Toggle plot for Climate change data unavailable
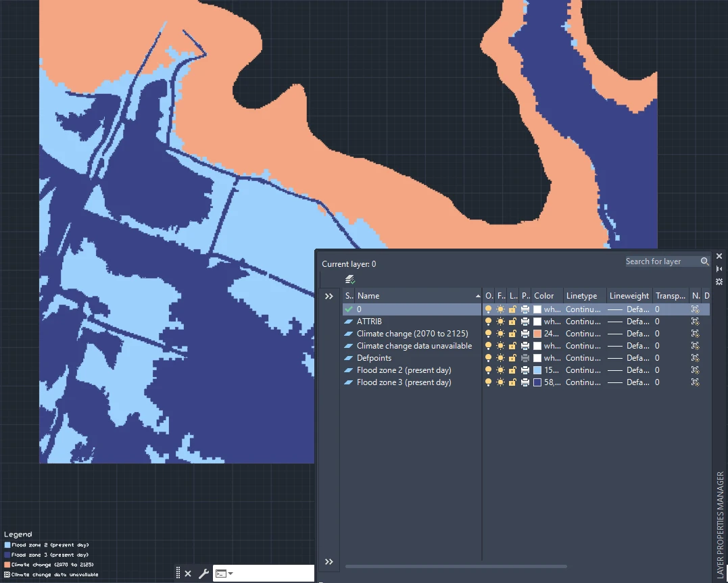The height and width of the screenshot is (583, 728). click(525, 346)
